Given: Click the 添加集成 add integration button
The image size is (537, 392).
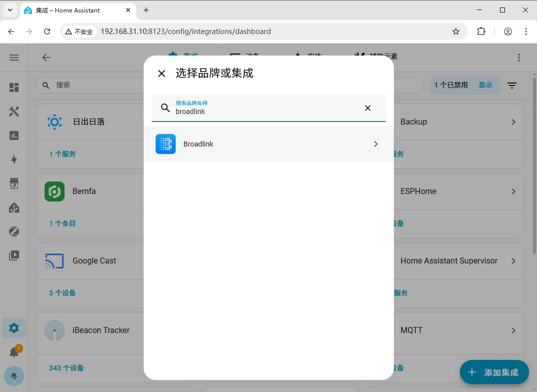Looking at the screenshot, I should tap(494, 372).
